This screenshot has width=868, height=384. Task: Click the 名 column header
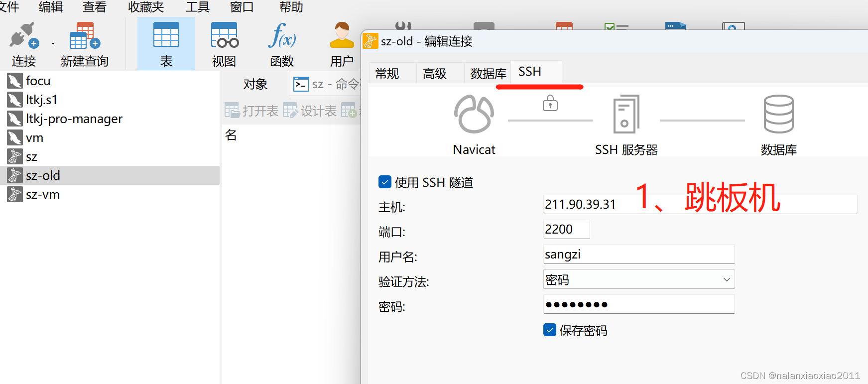(x=231, y=134)
